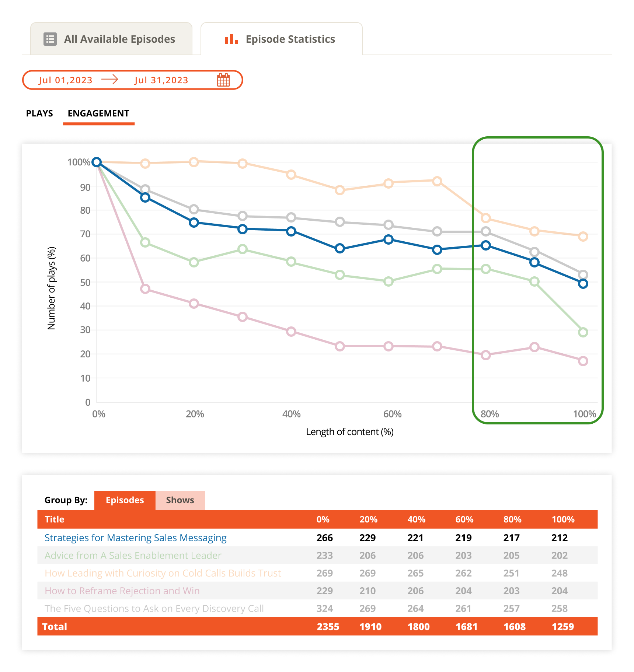
Task: Click the calendar icon in date range
Action: pyautogui.click(x=223, y=80)
